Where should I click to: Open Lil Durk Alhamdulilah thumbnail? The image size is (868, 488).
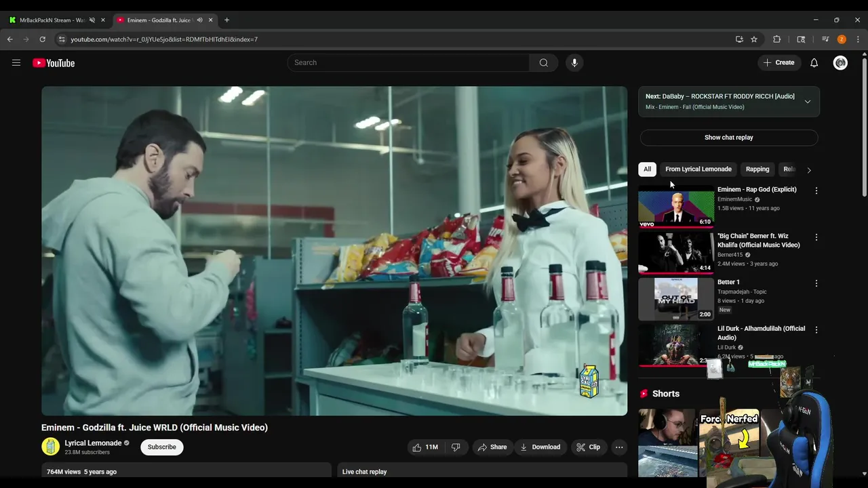pyautogui.click(x=676, y=344)
